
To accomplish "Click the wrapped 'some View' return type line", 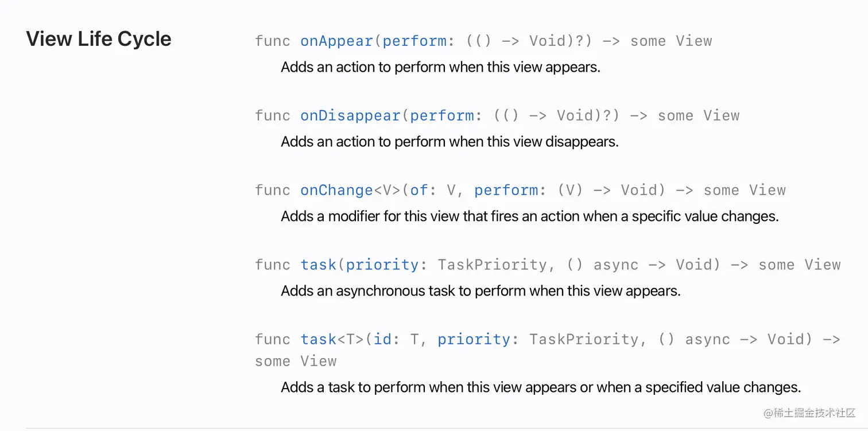I will pos(296,362).
